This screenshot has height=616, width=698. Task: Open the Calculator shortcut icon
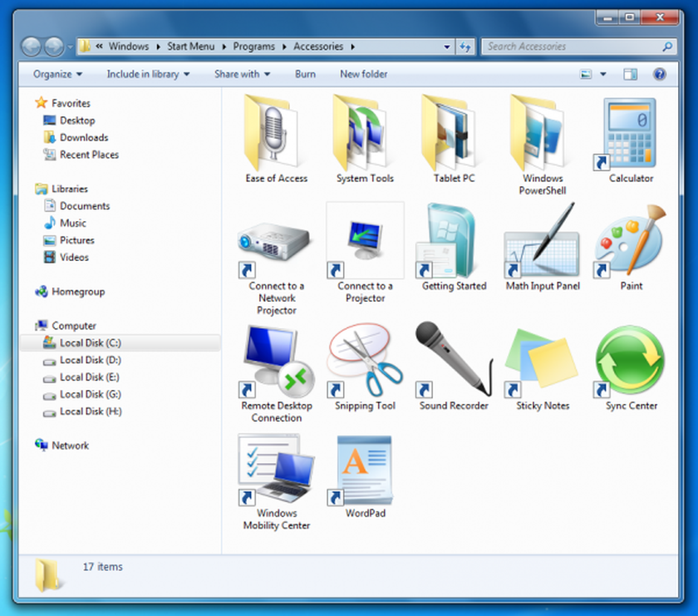pyautogui.click(x=631, y=135)
